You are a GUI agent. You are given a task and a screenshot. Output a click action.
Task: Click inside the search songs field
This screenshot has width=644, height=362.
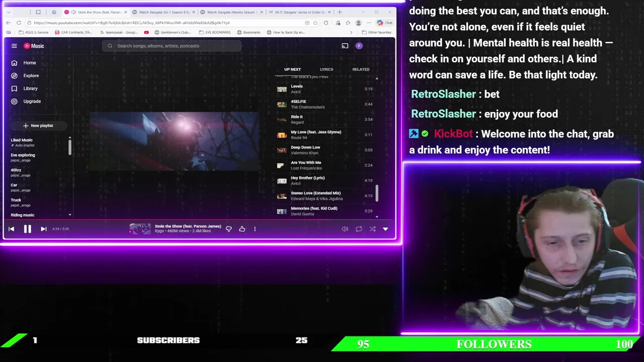coord(172,46)
